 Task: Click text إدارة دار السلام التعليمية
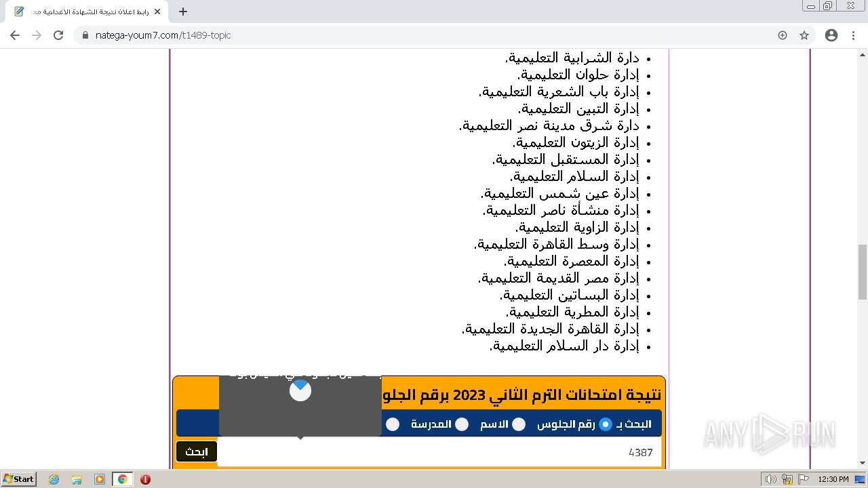564,346
